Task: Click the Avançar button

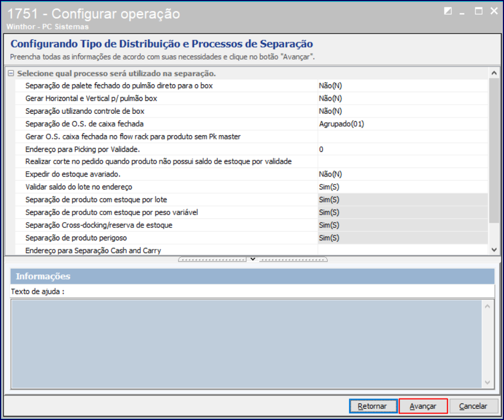Action: [423, 406]
